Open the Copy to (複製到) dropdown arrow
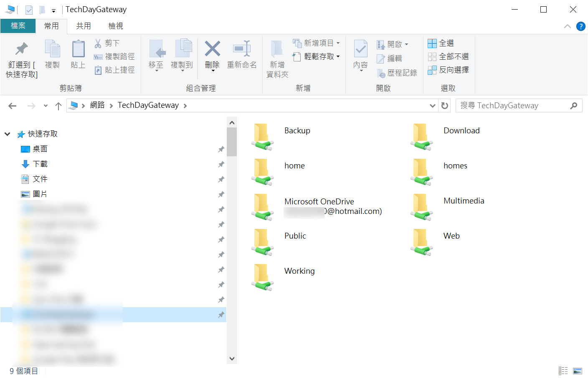588x379 pixels. (x=182, y=71)
